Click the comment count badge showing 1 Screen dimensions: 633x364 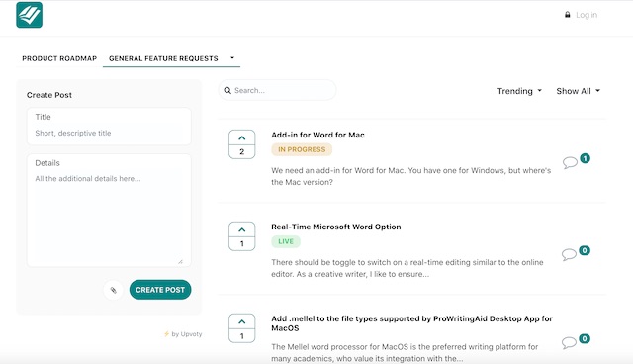pyautogui.click(x=585, y=158)
